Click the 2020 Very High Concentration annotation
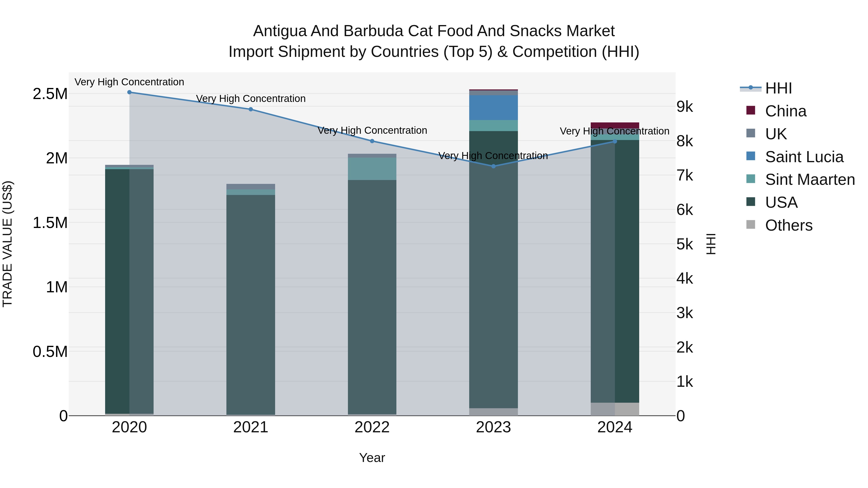 129,82
